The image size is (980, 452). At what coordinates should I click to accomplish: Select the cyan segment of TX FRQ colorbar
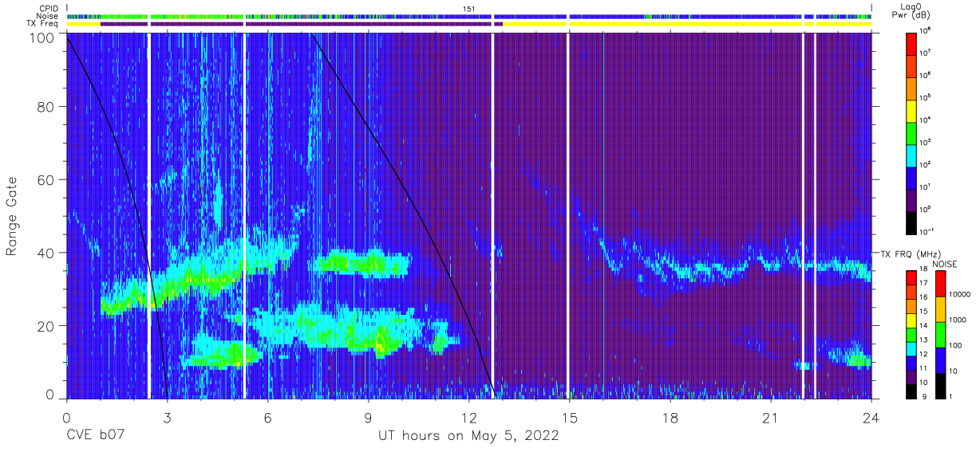pyautogui.click(x=912, y=348)
